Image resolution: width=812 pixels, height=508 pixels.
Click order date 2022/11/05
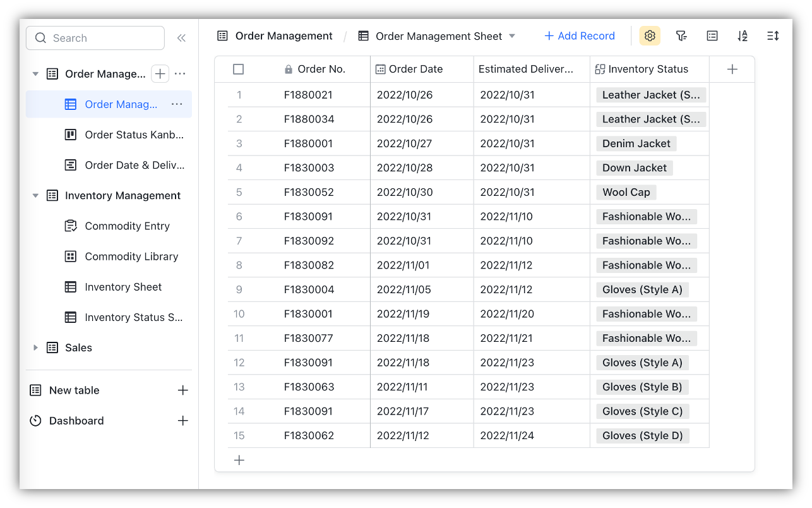click(404, 289)
